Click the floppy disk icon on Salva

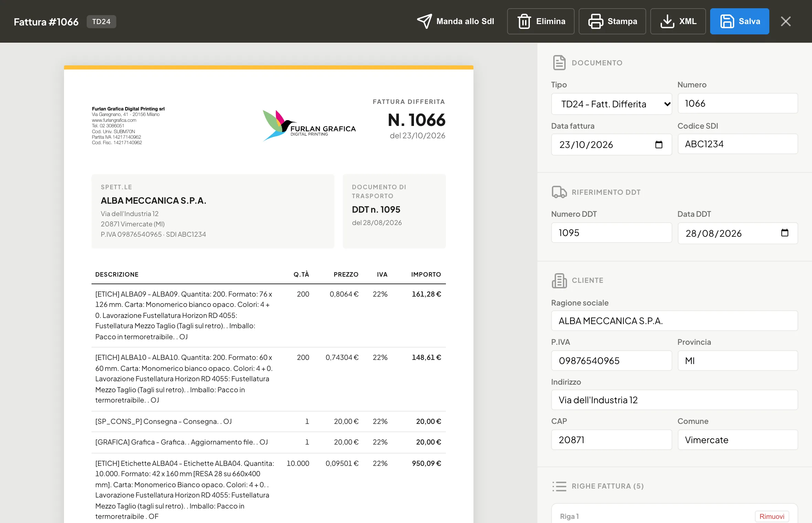pyautogui.click(x=727, y=21)
